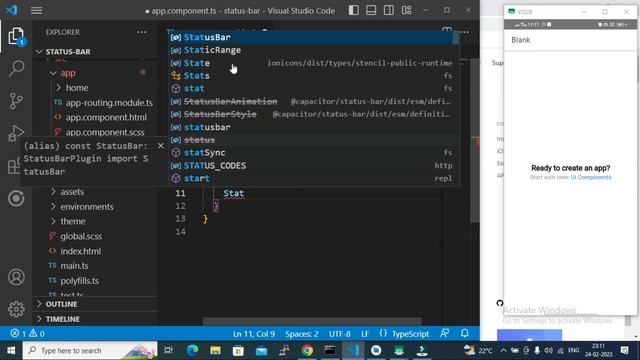640x360 pixels.
Task: Open app.component.html file
Action: [106, 118]
